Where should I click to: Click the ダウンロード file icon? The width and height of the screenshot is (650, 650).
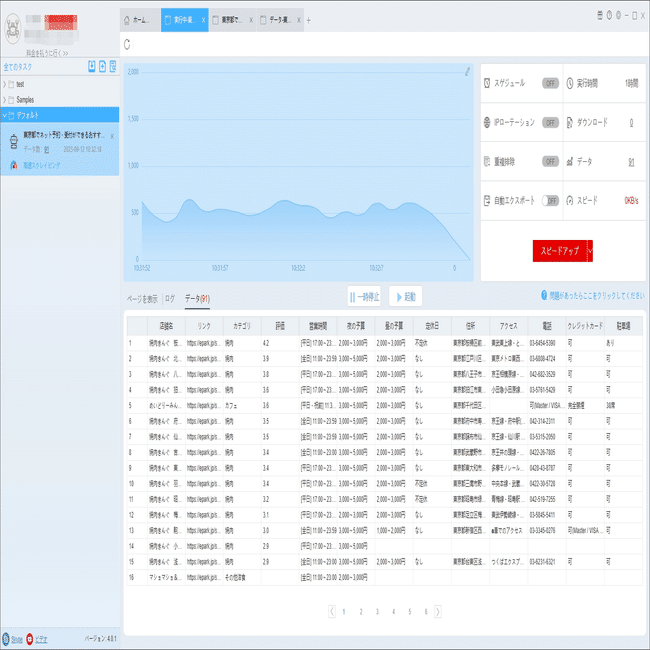tap(570, 123)
